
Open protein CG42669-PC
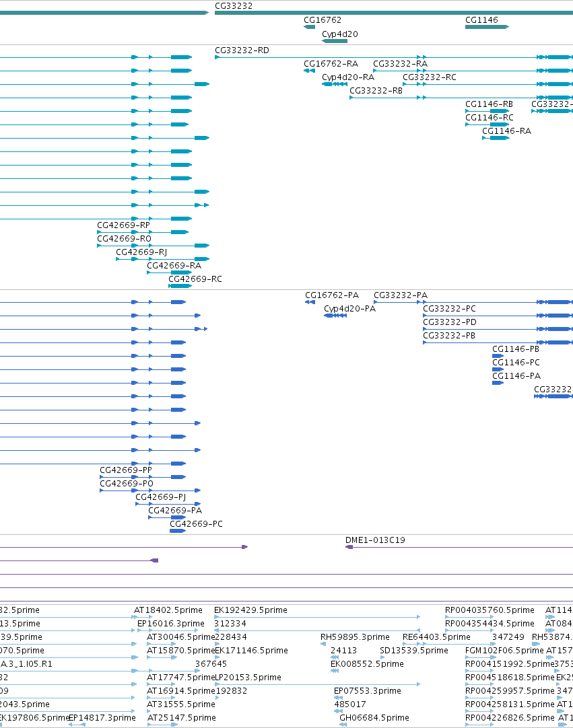pos(196,524)
